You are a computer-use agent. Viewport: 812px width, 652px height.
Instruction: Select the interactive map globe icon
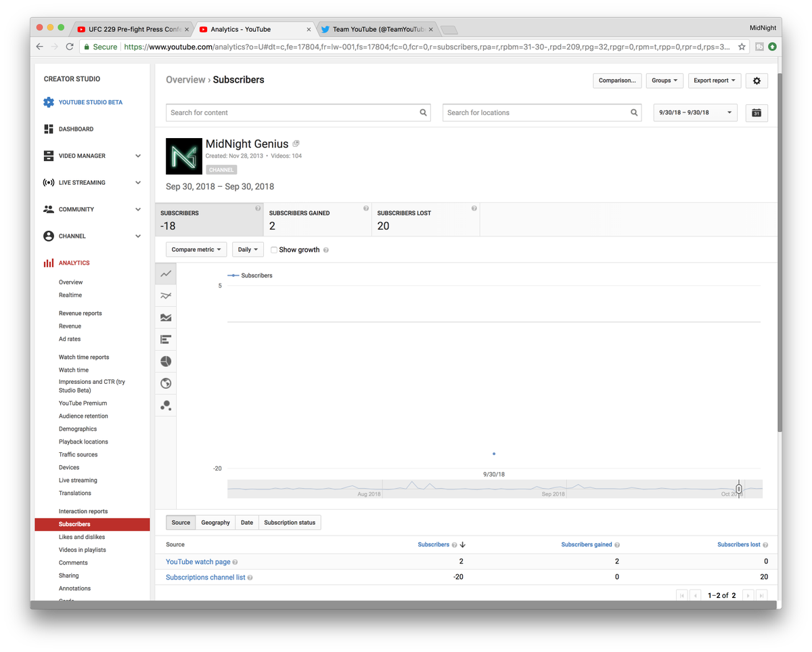pos(166,383)
